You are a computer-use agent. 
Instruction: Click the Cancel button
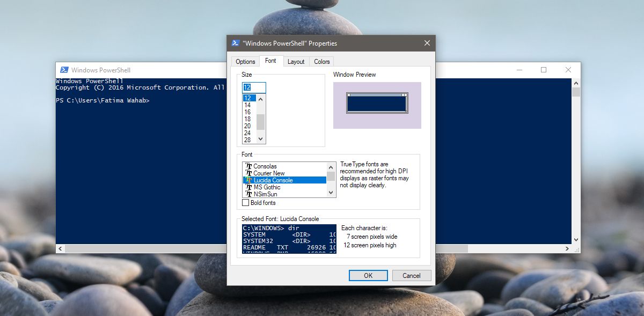(x=412, y=275)
